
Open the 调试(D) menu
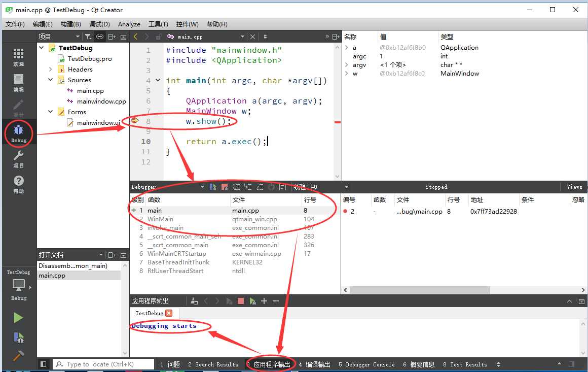[x=99, y=24]
